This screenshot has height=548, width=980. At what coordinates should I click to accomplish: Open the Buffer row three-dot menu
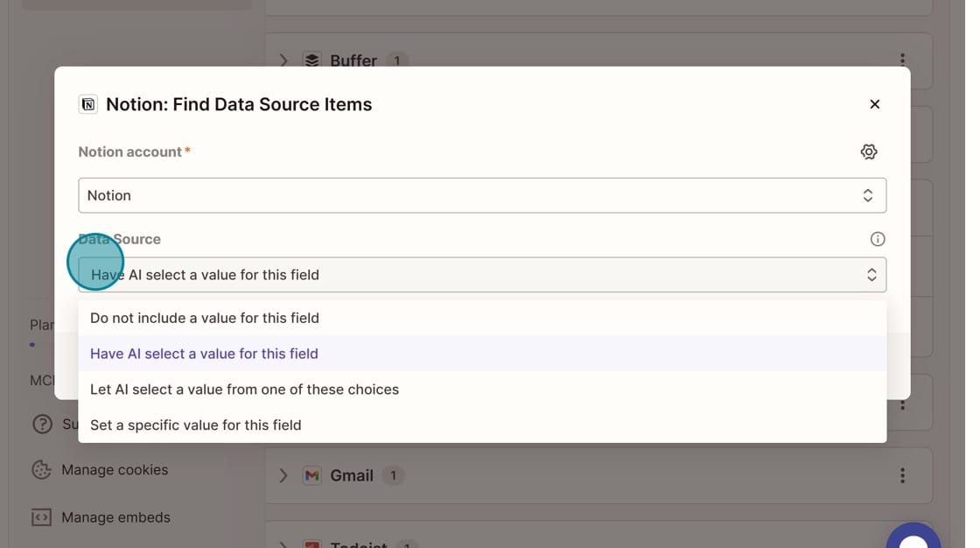(x=902, y=60)
